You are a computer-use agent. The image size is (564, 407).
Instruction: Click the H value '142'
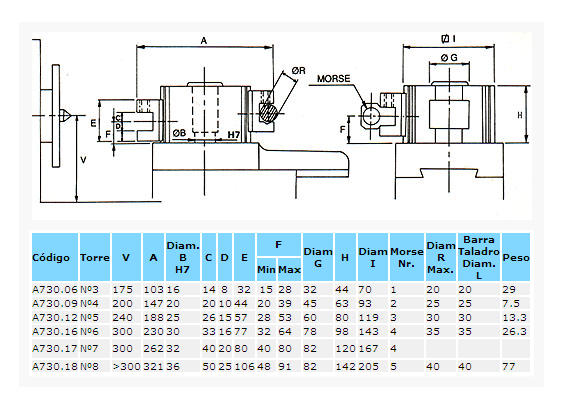[x=345, y=366]
